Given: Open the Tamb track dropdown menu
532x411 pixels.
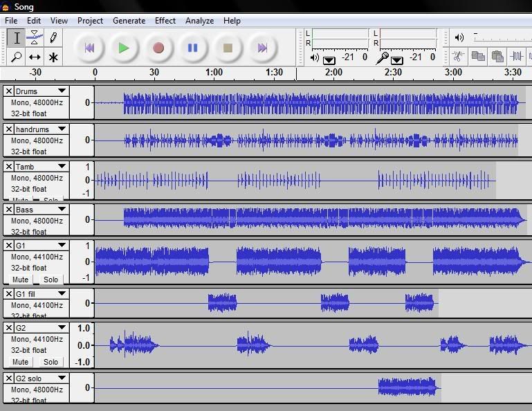Looking at the screenshot, I should tap(62, 166).
